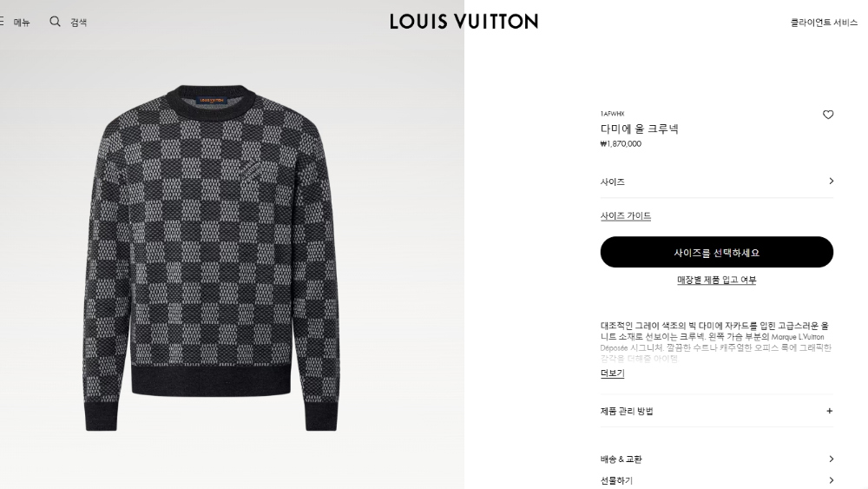The height and width of the screenshot is (489, 868).
Task: Click the plus icon for 제품 관리 방법
Action: click(829, 411)
